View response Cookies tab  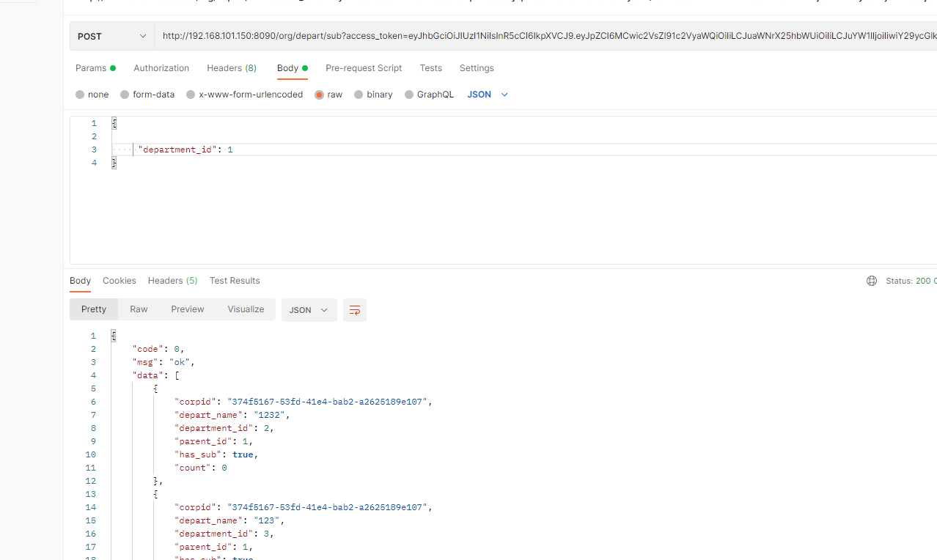pos(120,281)
